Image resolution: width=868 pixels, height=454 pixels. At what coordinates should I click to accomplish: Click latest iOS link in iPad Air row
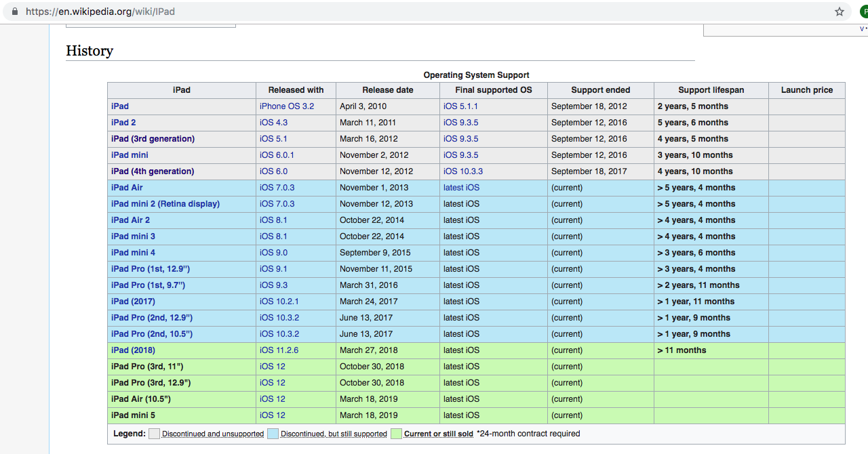(x=461, y=188)
